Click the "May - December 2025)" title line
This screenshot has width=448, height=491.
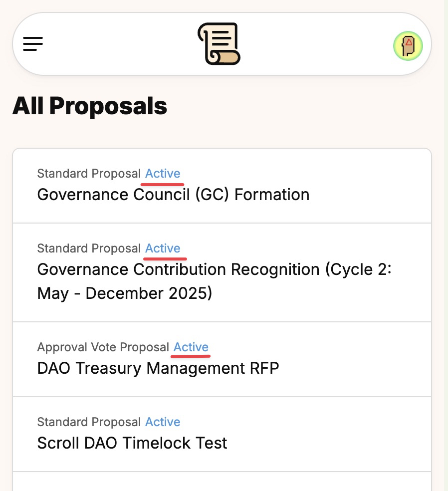125,293
